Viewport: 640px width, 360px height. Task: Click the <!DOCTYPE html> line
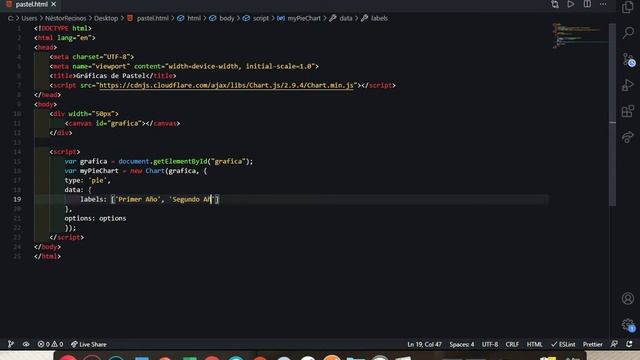click(x=63, y=28)
